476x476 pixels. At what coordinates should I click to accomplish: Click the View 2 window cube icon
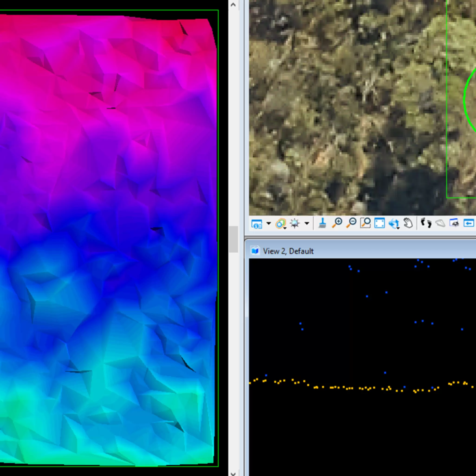click(255, 251)
